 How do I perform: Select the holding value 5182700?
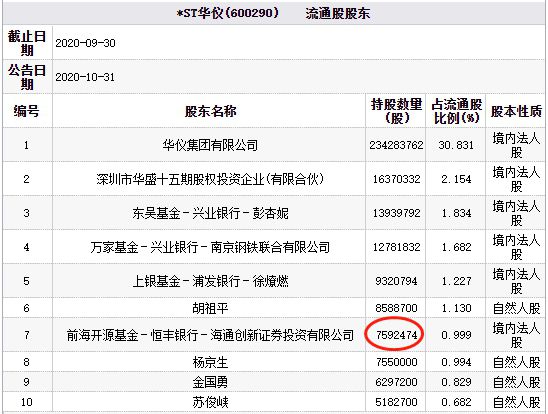(x=396, y=402)
